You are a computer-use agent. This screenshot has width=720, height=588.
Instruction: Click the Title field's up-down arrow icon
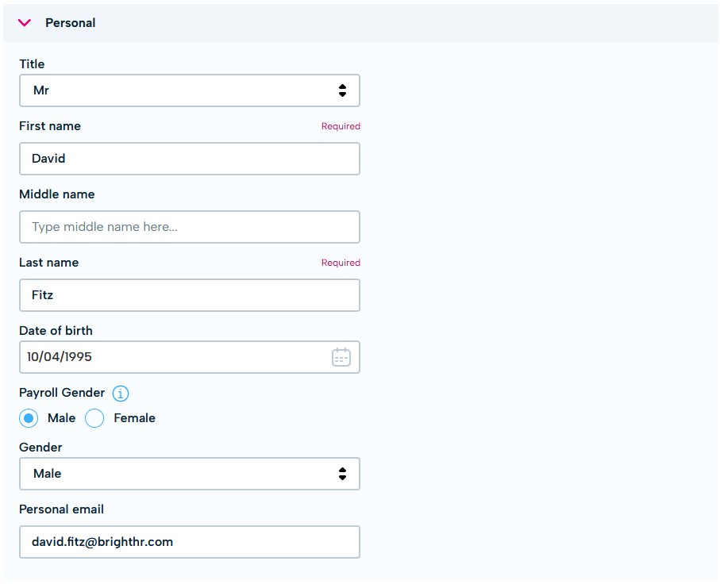tap(342, 90)
